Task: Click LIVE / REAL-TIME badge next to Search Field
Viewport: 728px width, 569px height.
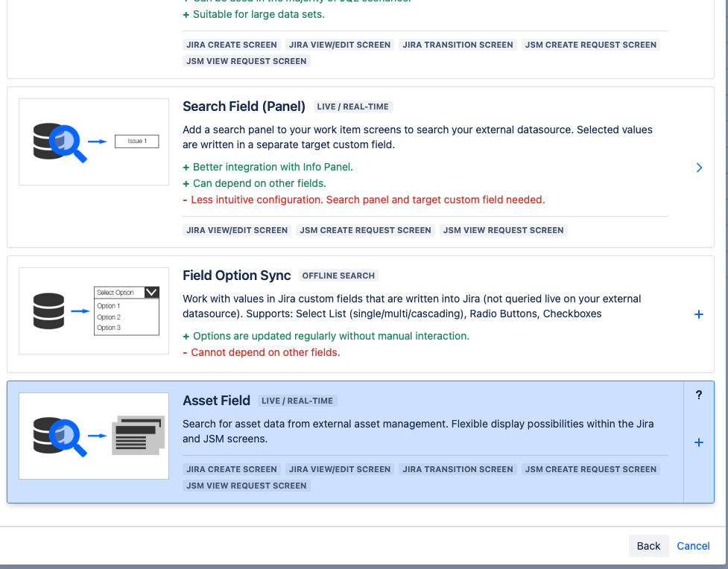Action: click(x=353, y=107)
